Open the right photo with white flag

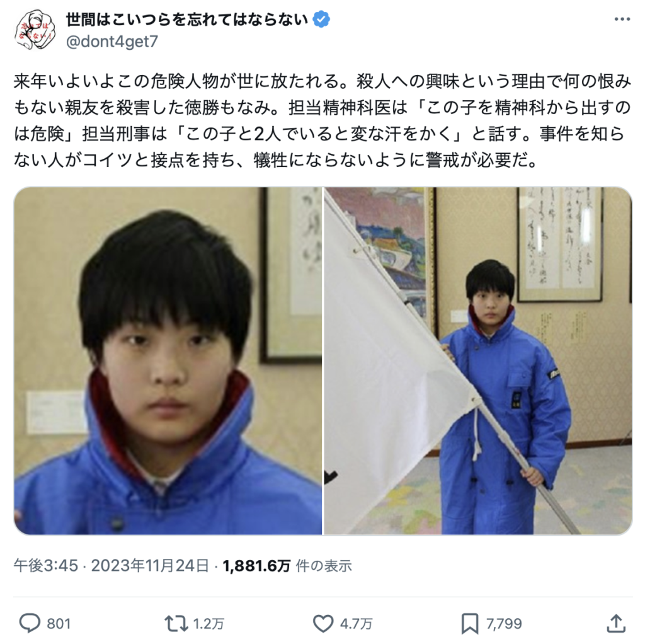tap(478, 361)
